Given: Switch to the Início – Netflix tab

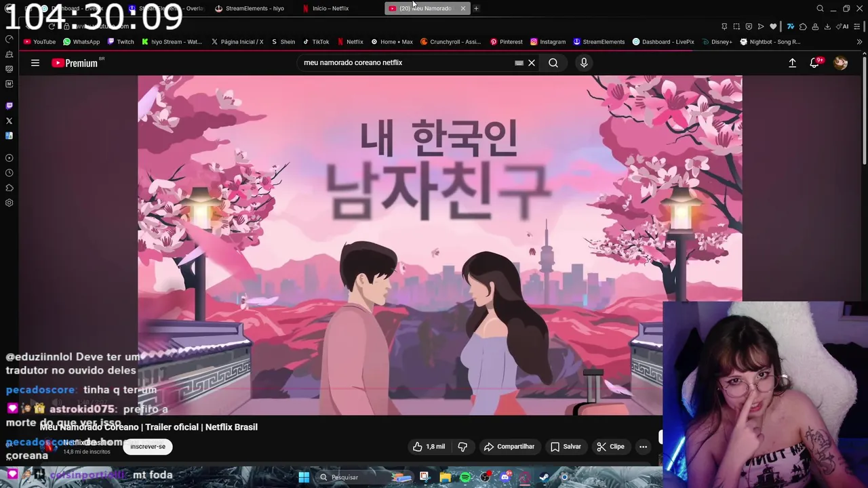Looking at the screenshot, I should [x=330, y=8].
